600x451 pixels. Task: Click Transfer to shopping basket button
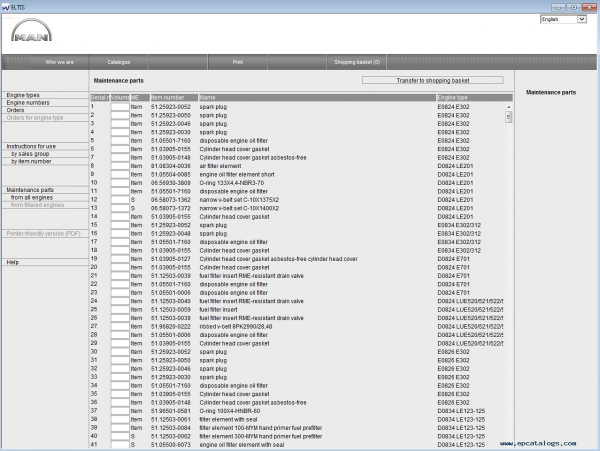tap(432, 80)
